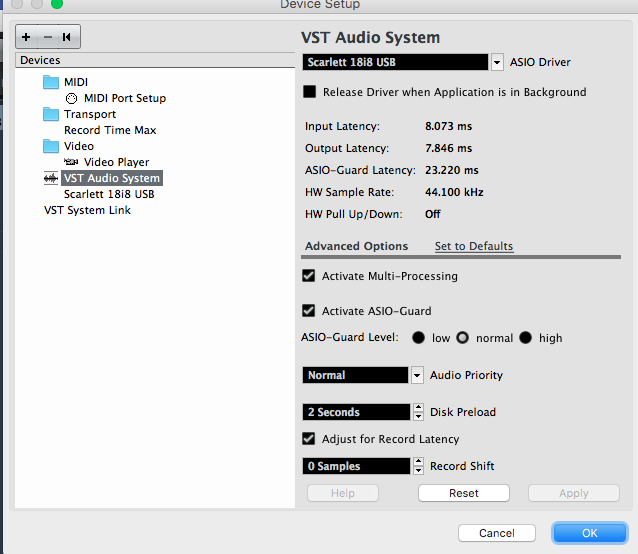Click the Video Player camera icon
Screen dimensions: 638x554
click(71, 162)
